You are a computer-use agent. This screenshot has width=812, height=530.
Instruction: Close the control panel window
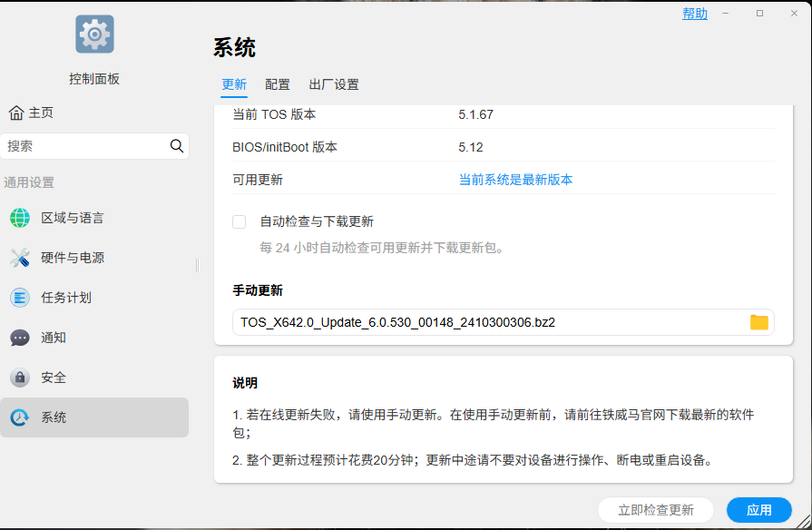click(x=794, y=14)
